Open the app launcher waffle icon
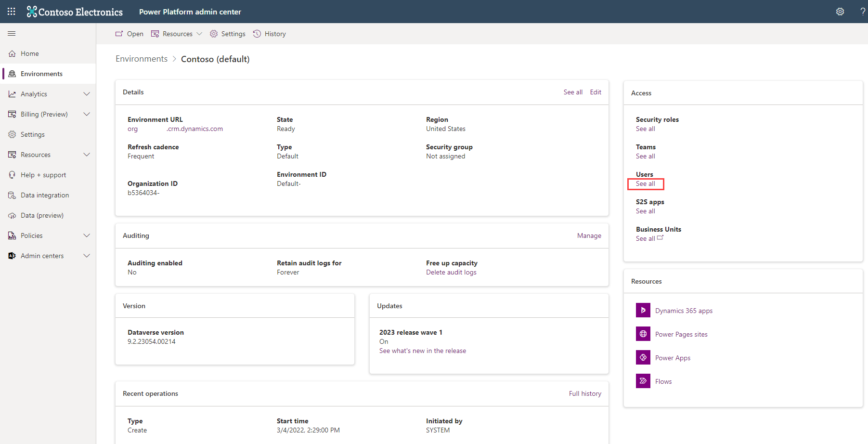868x444 pixels. [12, 12]
